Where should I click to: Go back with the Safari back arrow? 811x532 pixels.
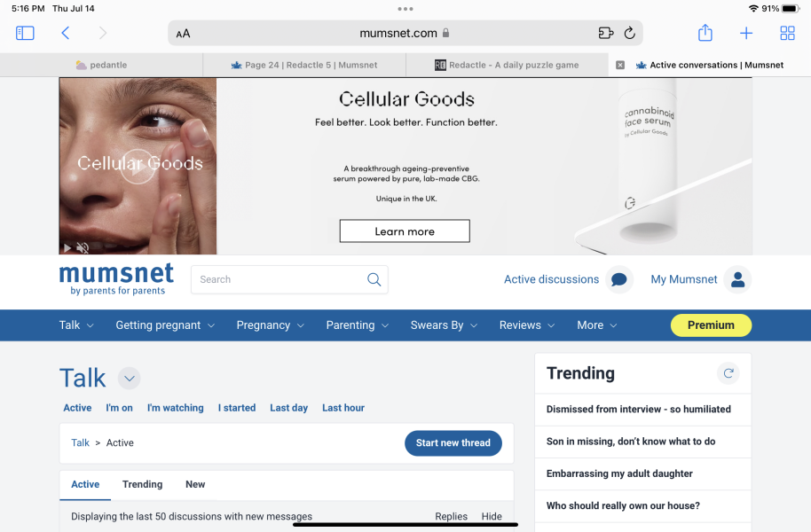coord(65,33)
